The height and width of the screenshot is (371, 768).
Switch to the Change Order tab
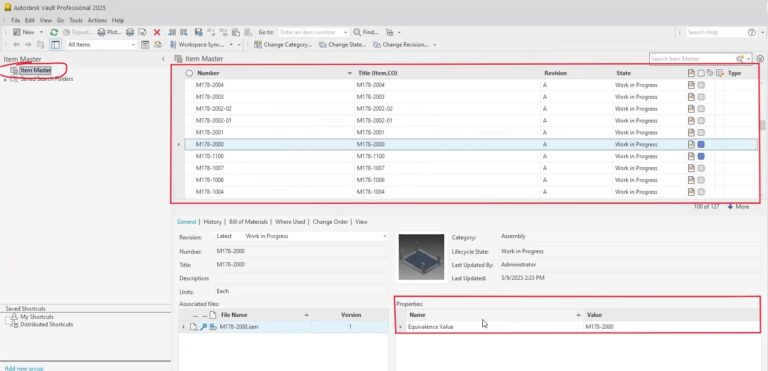coord(330,222)
